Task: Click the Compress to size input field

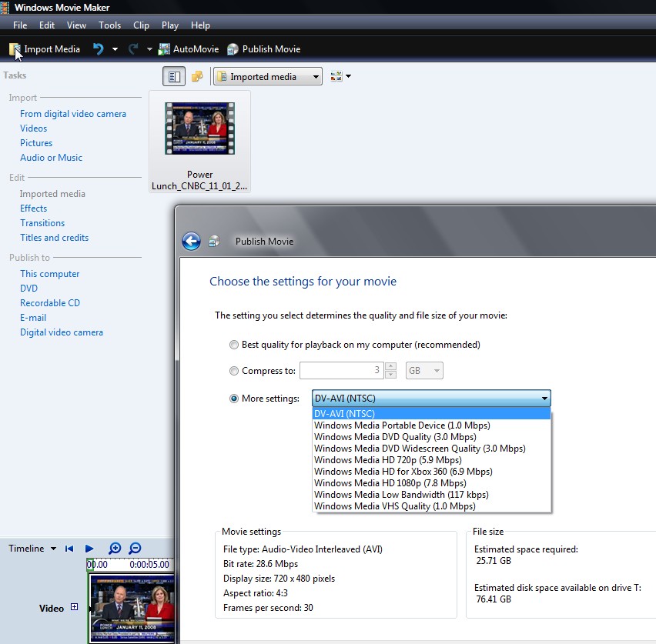Action: coord(341,371)
